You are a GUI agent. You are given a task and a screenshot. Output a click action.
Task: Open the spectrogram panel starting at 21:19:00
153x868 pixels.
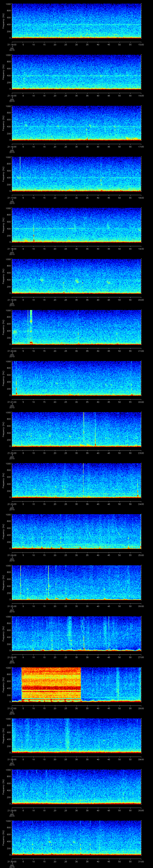coord(76,276)
